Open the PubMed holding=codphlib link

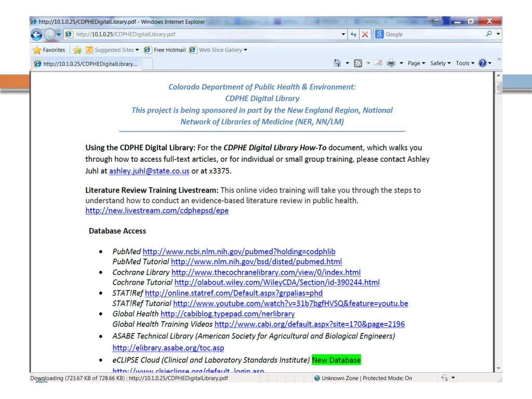pos(239,251)
